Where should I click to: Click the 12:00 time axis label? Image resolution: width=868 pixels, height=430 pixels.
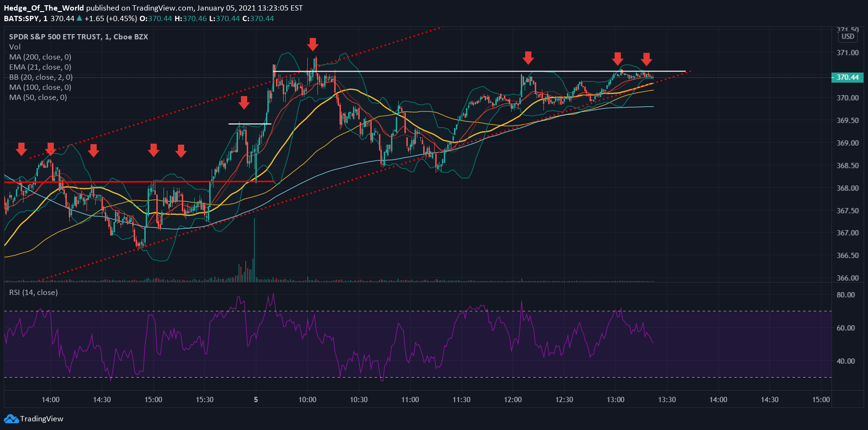[513, 399]
